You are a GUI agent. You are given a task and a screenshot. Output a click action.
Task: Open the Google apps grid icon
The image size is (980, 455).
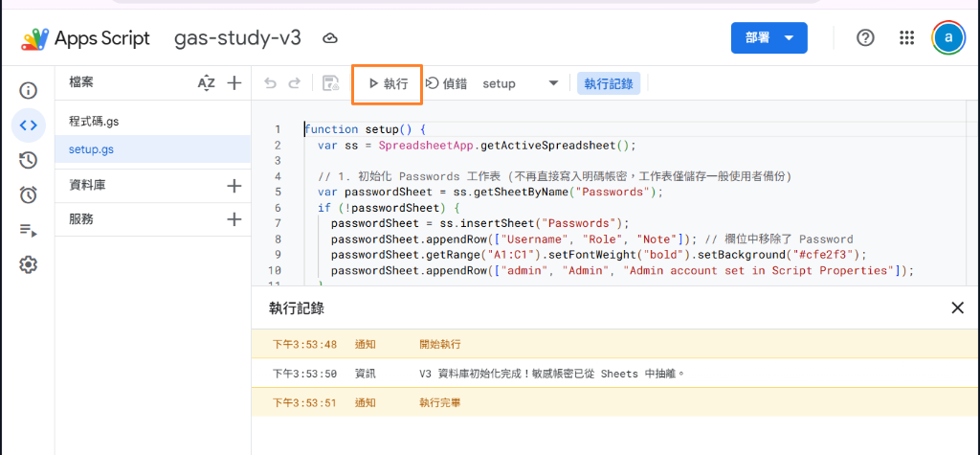coord(906,37)
